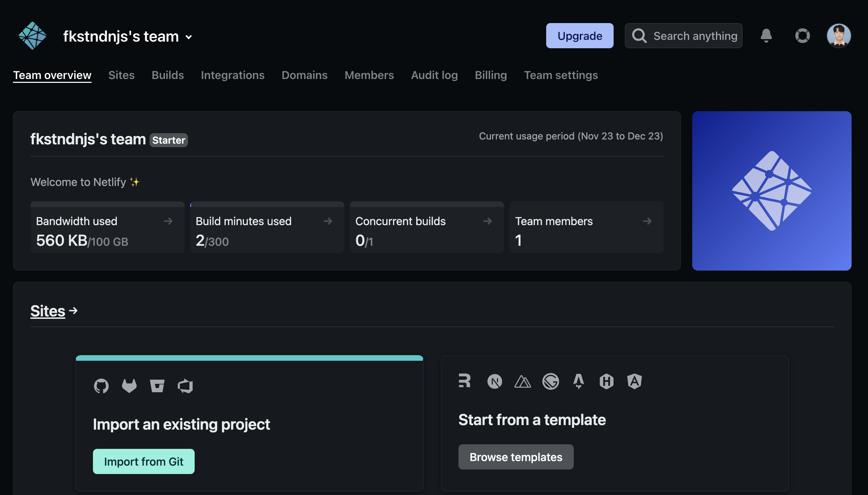Click the Import from Git button
This screenshot has height=495, width=868.
point(144,461)
